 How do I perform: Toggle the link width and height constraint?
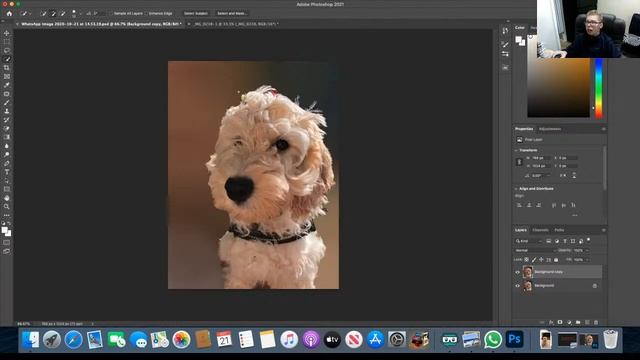[519, 162]
